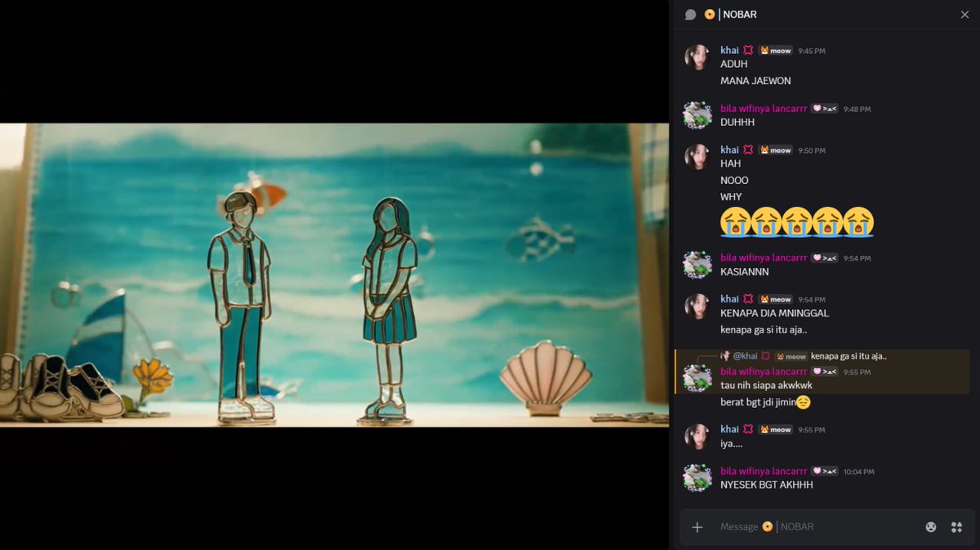Open the plus attachment button in message box

697,527
